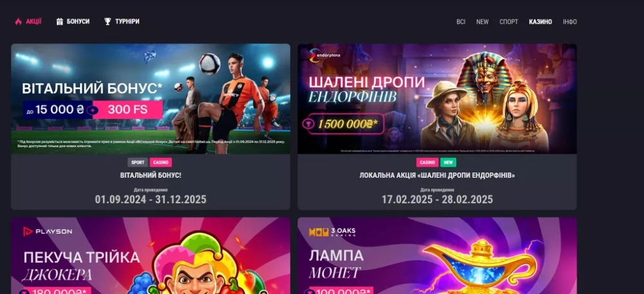Click the Playson logo on the banner

48,231
